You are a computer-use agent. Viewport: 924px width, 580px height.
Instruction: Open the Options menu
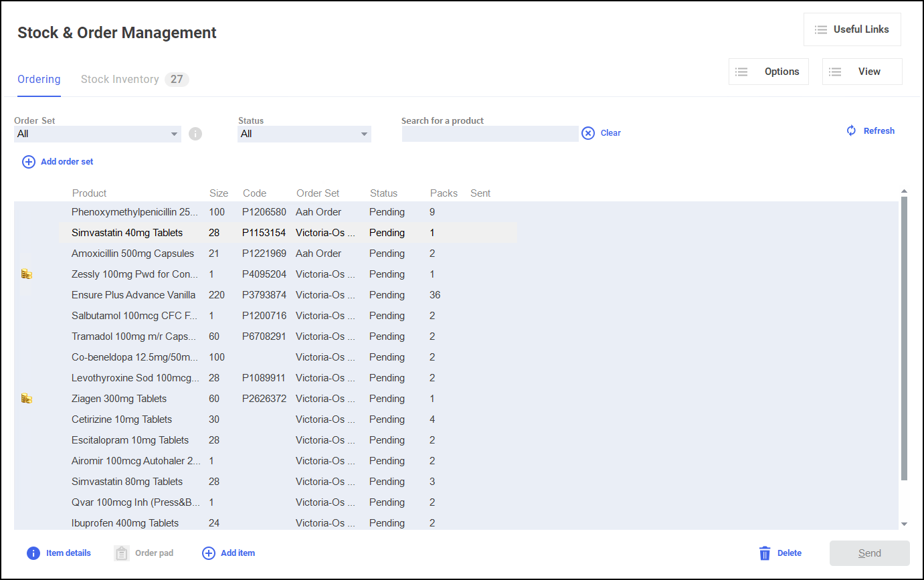(768, 72)
